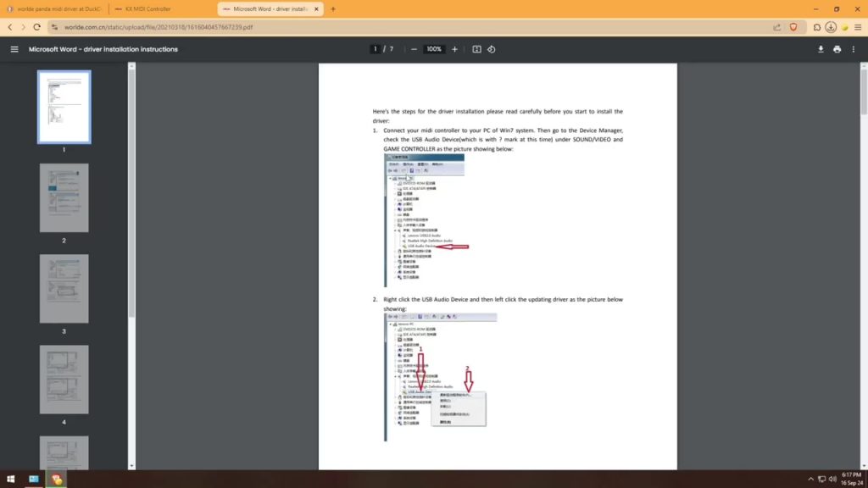Select page 4 thumbnail
Screen dimensions: 868x488
point(64,379)
